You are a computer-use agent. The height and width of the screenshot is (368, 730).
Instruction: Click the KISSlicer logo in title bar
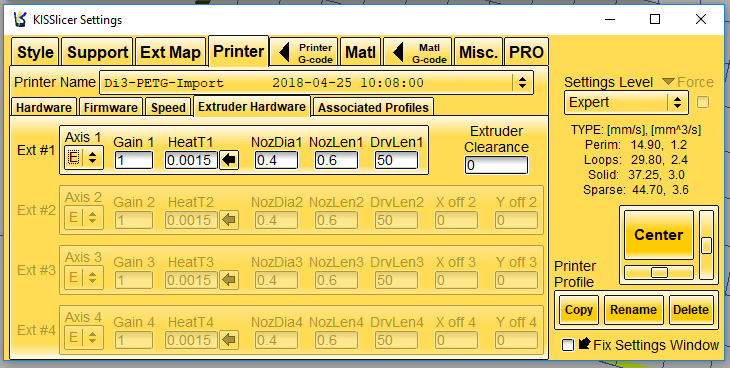point(20,20)
